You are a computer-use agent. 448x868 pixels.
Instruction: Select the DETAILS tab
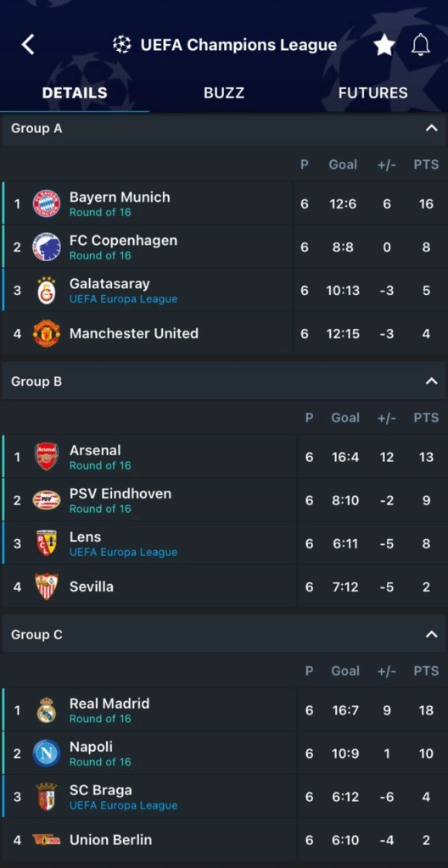[75, 93]
